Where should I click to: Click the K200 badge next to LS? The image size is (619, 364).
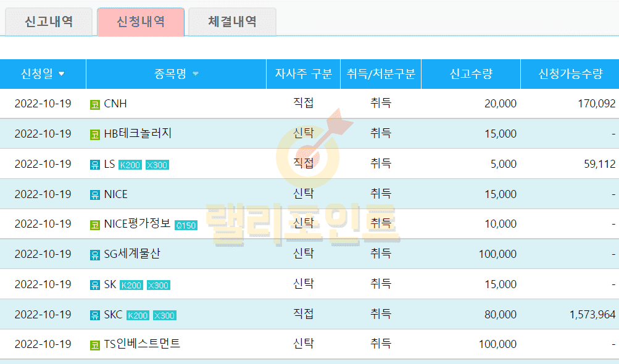click(x=130, y=165)
